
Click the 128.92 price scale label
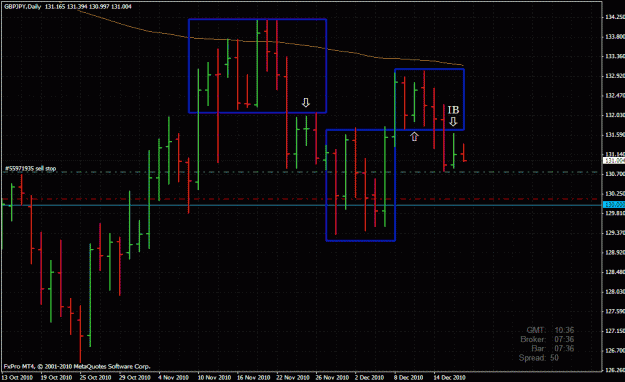[615, 252]
